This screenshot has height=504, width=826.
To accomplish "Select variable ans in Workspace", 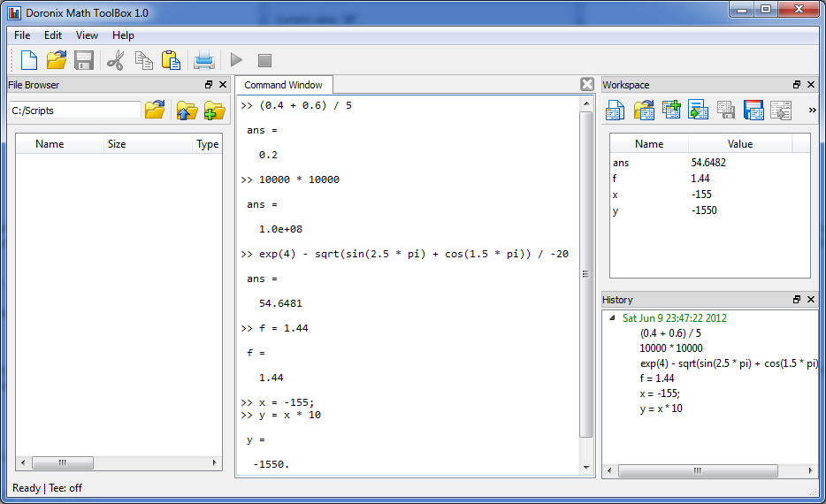I will 621,163.
